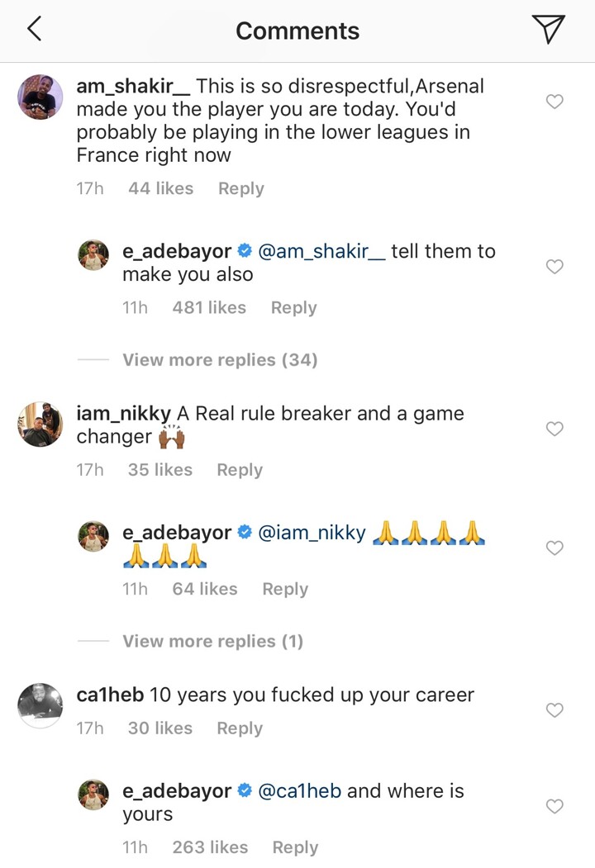Go back using the top-left arrow
595x868 pixels.
coord(35,29)
